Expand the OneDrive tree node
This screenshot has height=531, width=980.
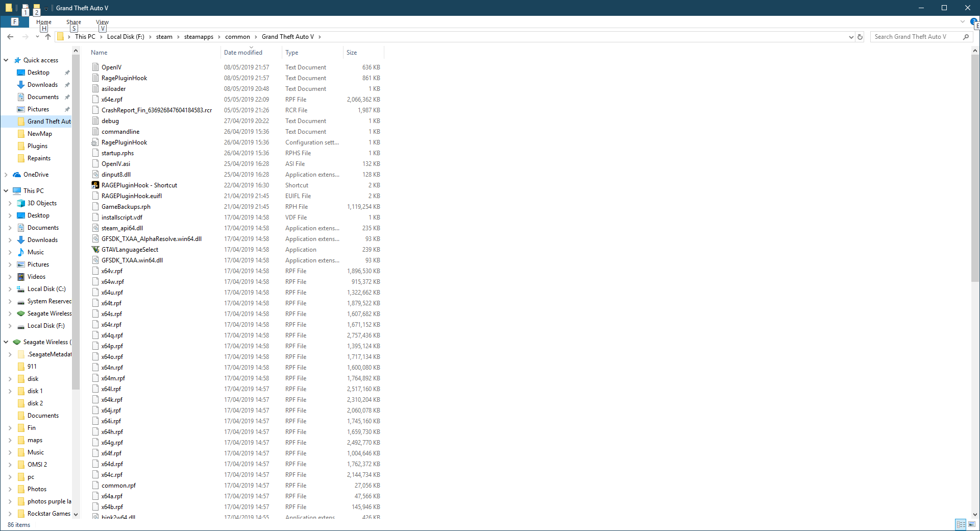click(x=6, y=175)
